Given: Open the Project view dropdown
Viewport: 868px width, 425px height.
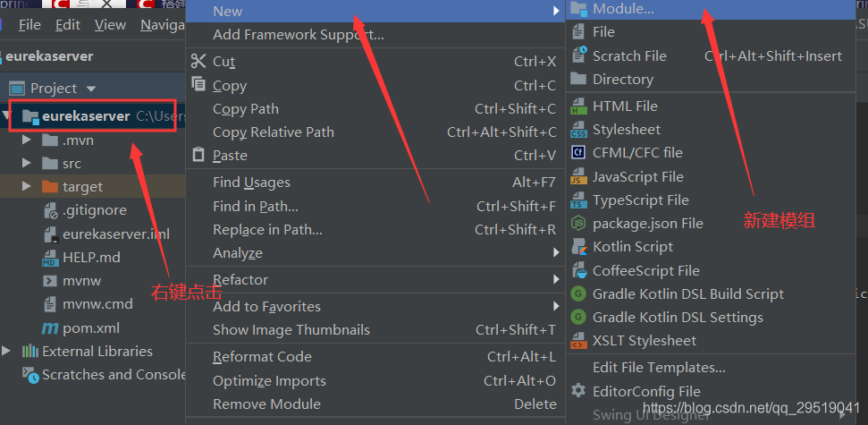Looking at the screenshot, I should click(90, 89).
